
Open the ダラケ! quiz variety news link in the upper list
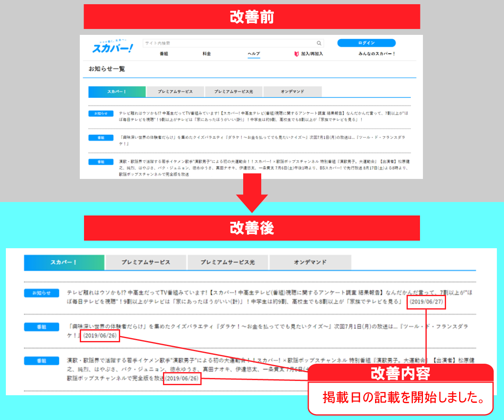pos(262,140)
